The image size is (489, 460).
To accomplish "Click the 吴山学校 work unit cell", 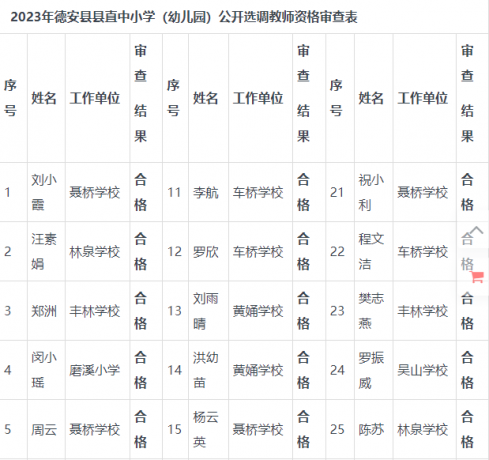I will (x=422, y=370).
